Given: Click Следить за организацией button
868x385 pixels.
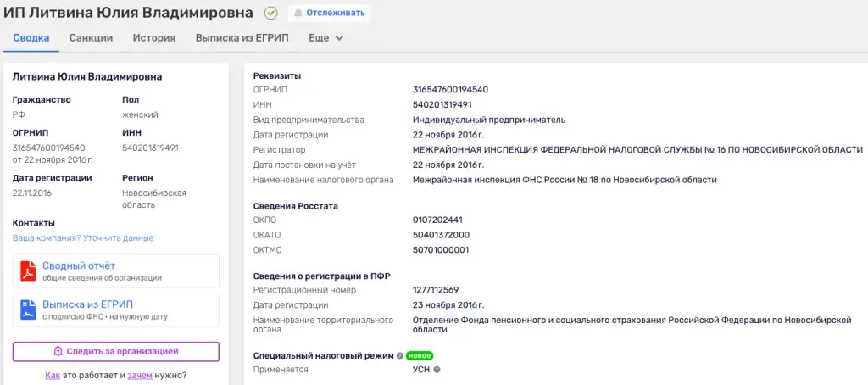Looking at the screenshot, I should [x=116, y=351].
